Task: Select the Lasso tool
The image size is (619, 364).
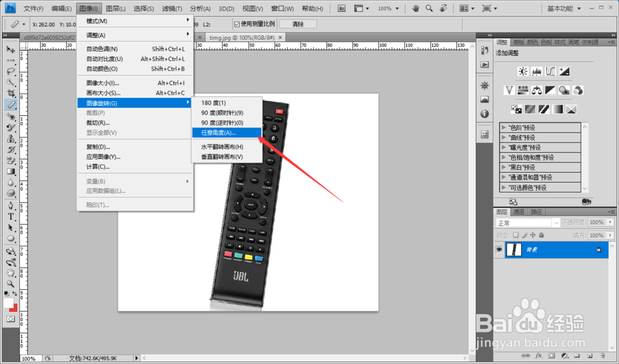Action: pos(11,71)
